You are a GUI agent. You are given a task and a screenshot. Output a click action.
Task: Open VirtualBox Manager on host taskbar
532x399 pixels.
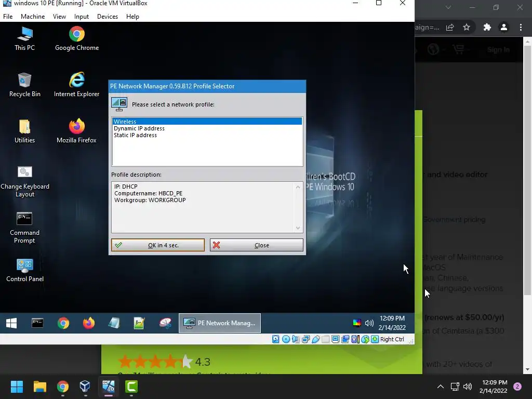pyautogui.click(x=85, y=387)
